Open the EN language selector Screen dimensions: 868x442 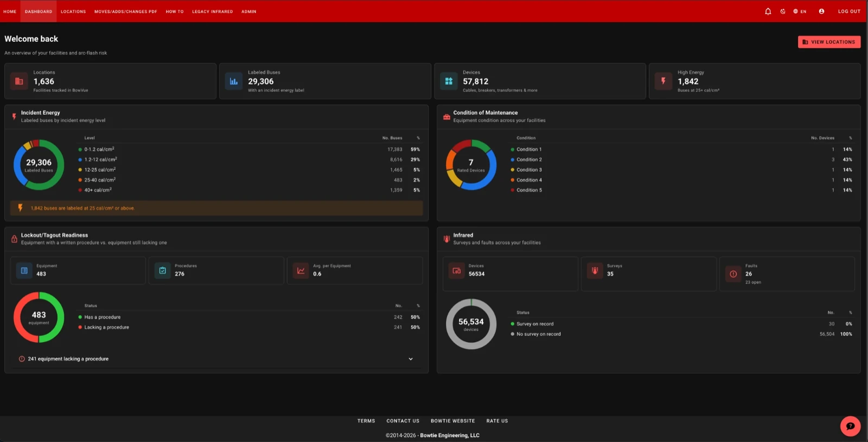point(800,11)
